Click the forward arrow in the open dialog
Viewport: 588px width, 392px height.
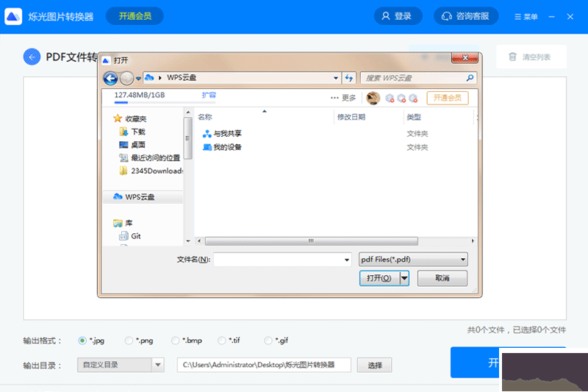coord(126,78)
